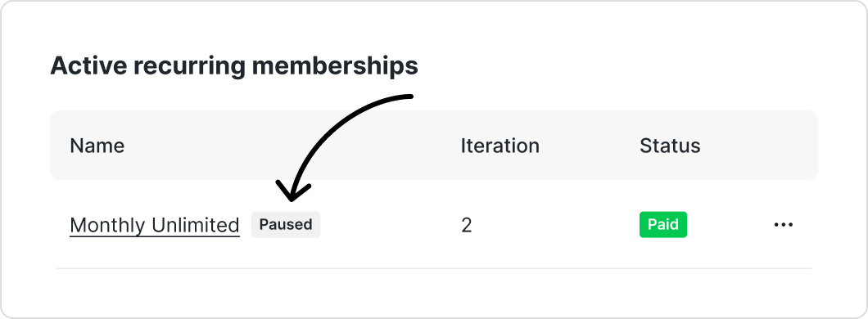Screen dimensions: 868x319
Task: Click the divider line below the membership row
Action: [x=434, y=268]
